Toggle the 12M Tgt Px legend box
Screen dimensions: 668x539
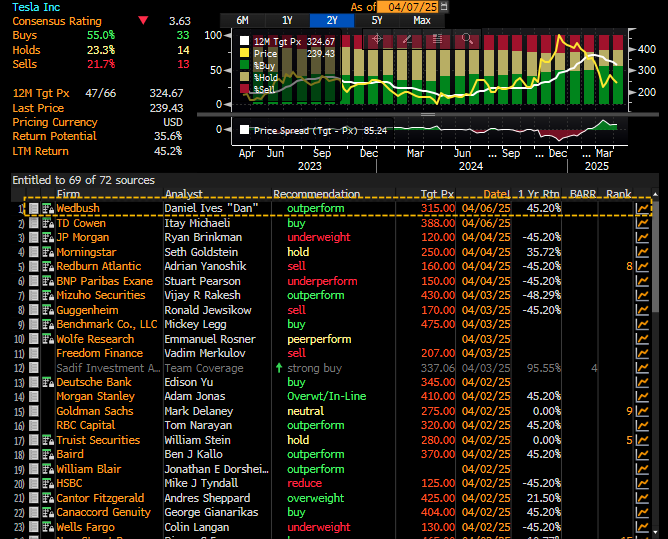pyautogui.click(x=245, y=41)
